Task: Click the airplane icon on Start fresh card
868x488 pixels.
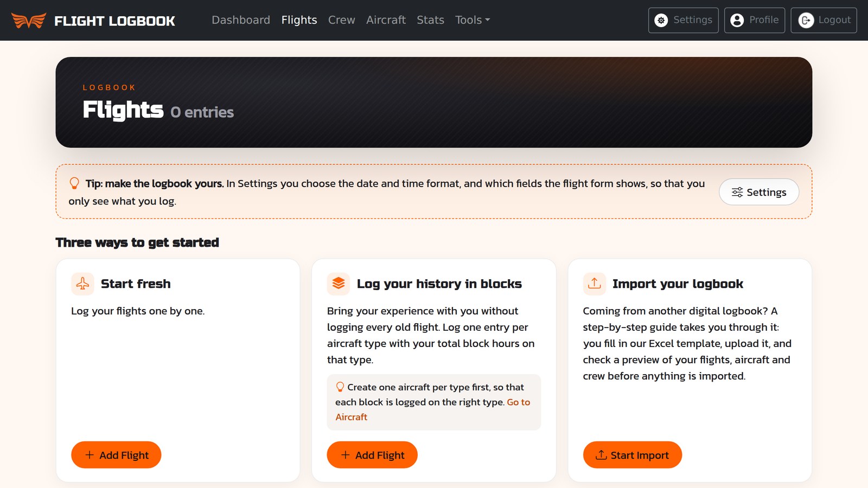Action: tap(82, 284)
